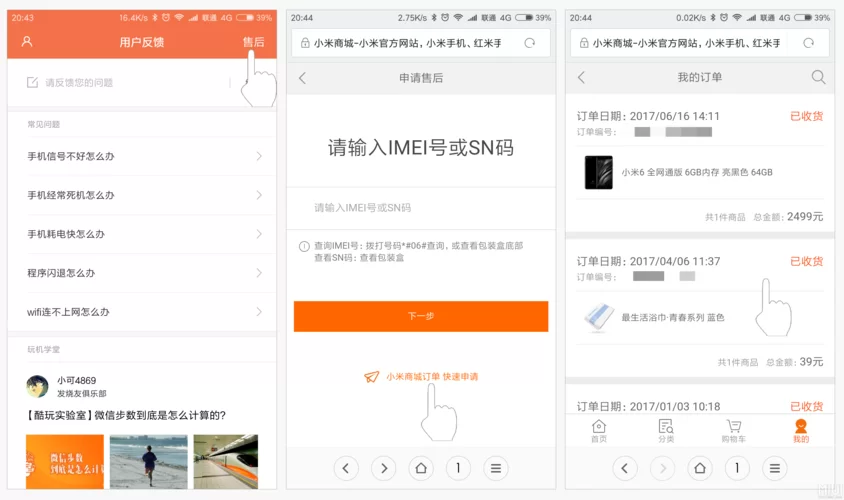The height and width of the screenshot is (500, 844).
Task: Open order dated 2017/04/06 11:37
Action: click(x=648, y=262)
